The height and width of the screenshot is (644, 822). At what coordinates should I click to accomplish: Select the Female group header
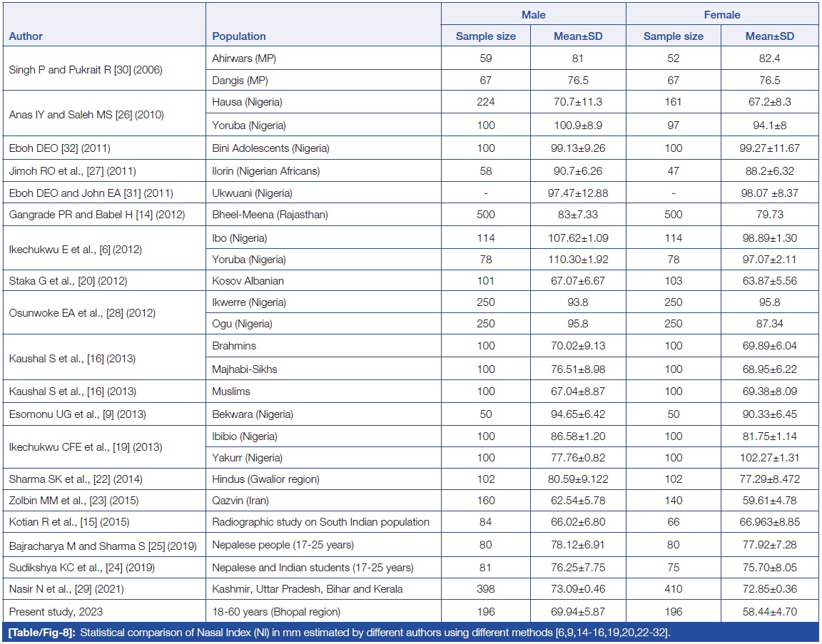point(722,14)
